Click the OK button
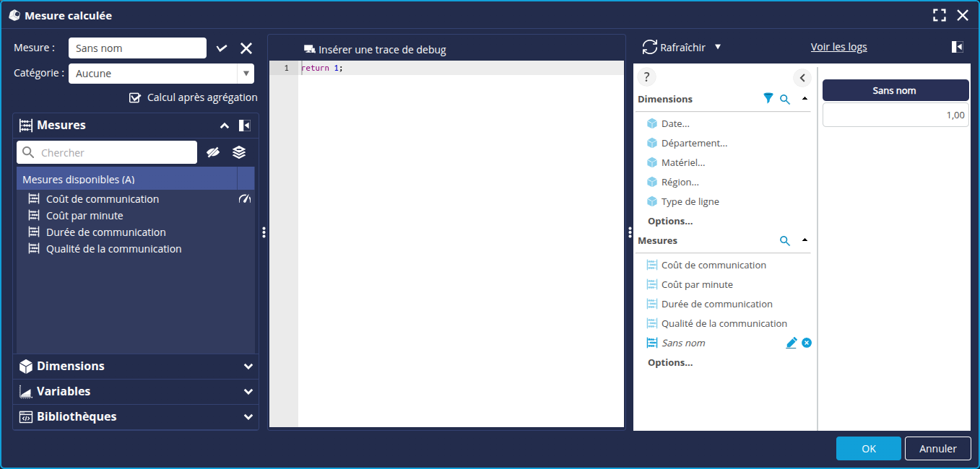980x469 pixels. [x=868, y=449]
